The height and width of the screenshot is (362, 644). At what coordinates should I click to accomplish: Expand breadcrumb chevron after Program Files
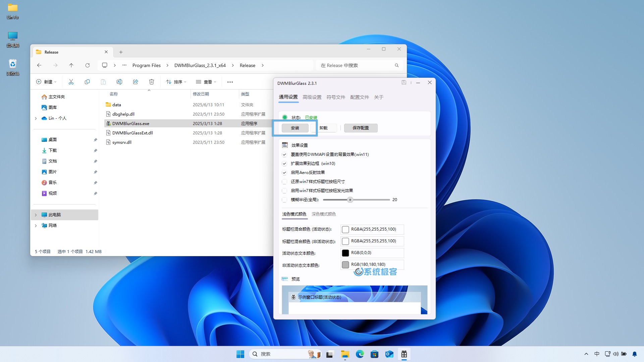[x=168, y=65]
